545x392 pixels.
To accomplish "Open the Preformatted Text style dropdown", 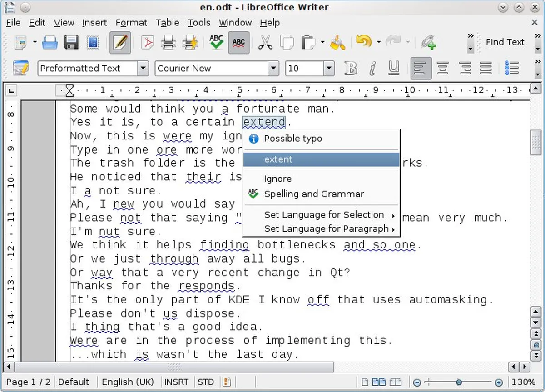I will (143, 69).
